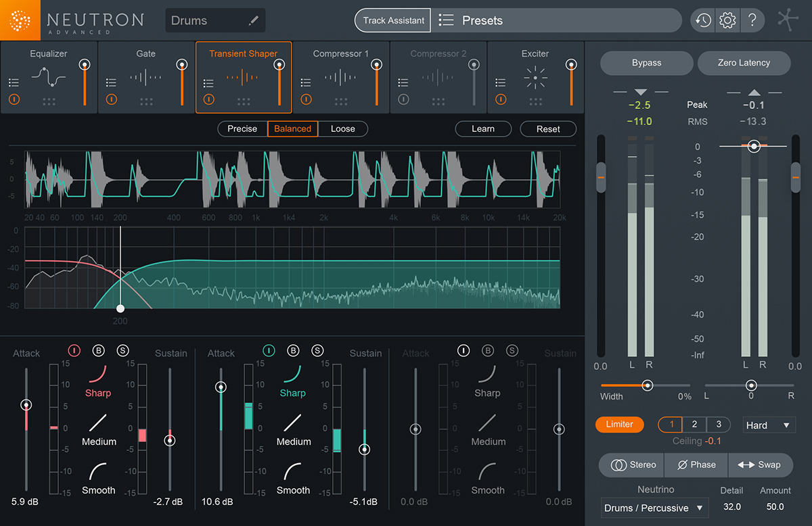Screen dimensions: 812x526
Task: Choose Medium curve for the pink band
Action: click(99, 429)
